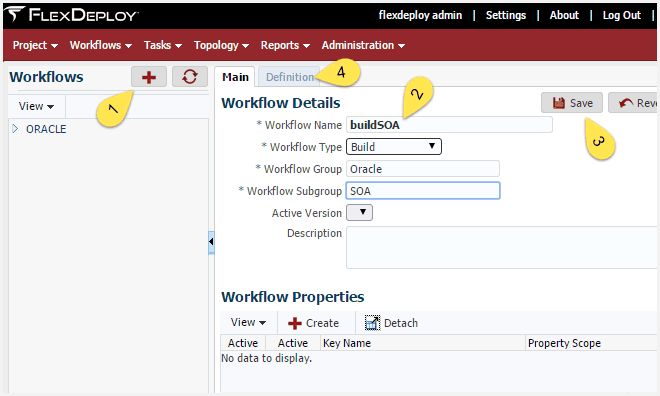Click the red plus create workflow button
Image resolution: width=660 pixels, height=396 pixels.
149,77
